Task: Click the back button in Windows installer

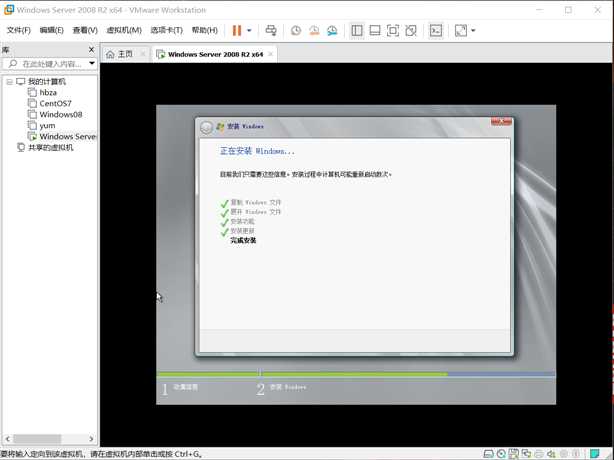Action: coord(206,127)
